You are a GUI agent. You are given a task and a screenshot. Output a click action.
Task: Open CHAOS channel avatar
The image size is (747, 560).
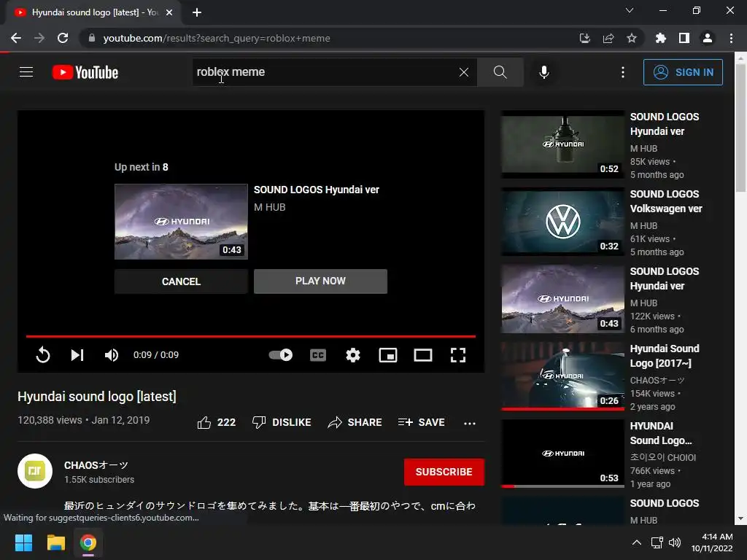click(x=35, y=471)
